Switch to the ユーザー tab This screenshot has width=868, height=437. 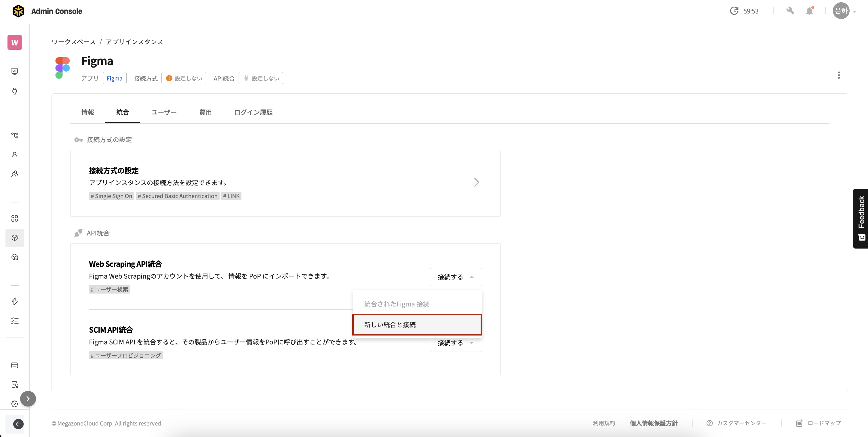(x=164, y=112)
